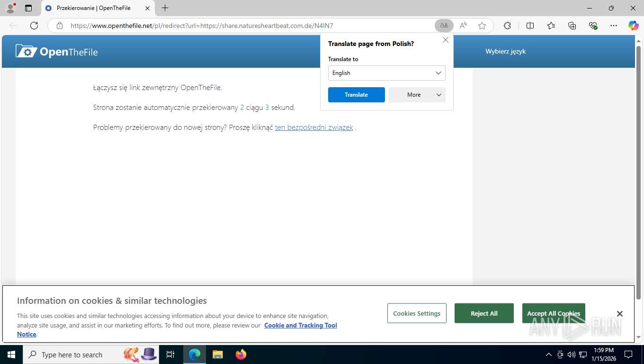Expand the More options dropdown
Image resolution: width=644 pixels, height=364 pixels.
[417, 95]
